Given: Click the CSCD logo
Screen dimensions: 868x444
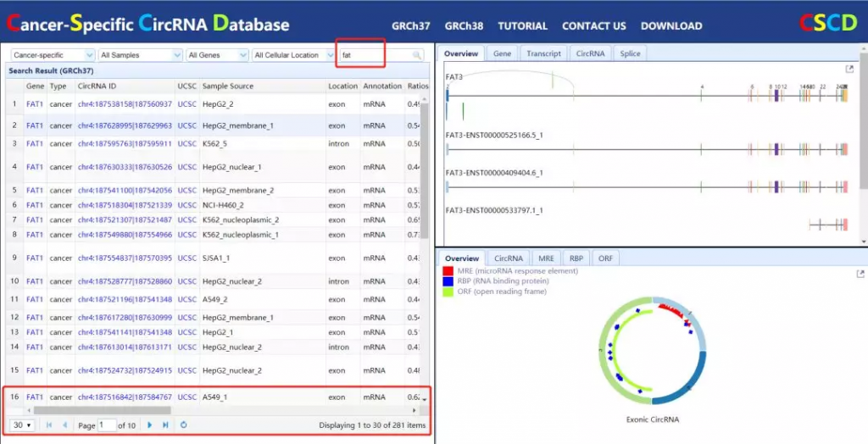Looking at the screenshot, I should point(827,23).
